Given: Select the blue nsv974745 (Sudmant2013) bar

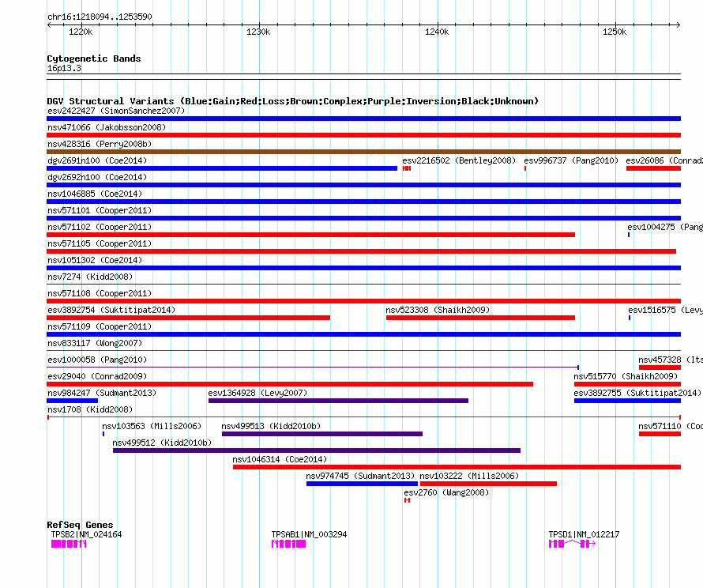Looking at the screenshot, I should coord(363,484).
